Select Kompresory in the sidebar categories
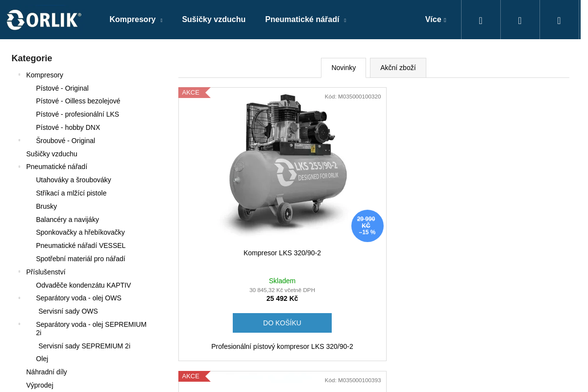The image size is (588, 392). tap(45, 75)
